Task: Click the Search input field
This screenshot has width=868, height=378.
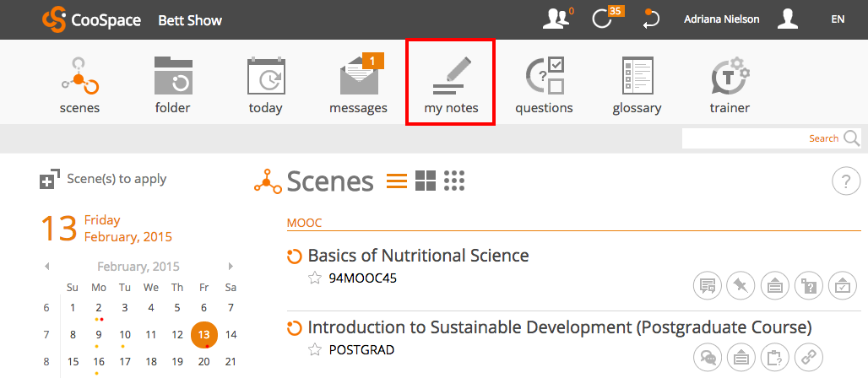Action: 761,138
